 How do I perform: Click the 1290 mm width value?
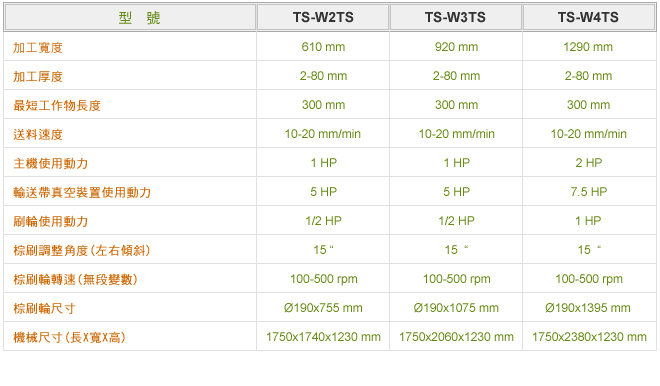click(588, 47)
